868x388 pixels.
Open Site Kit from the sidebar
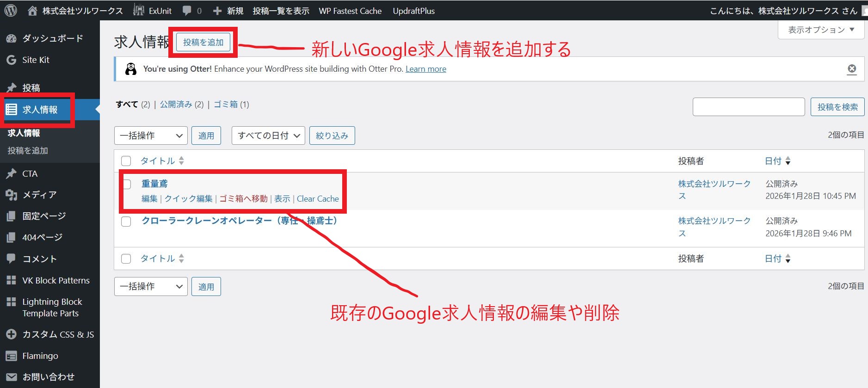click(x=36, y=60)
